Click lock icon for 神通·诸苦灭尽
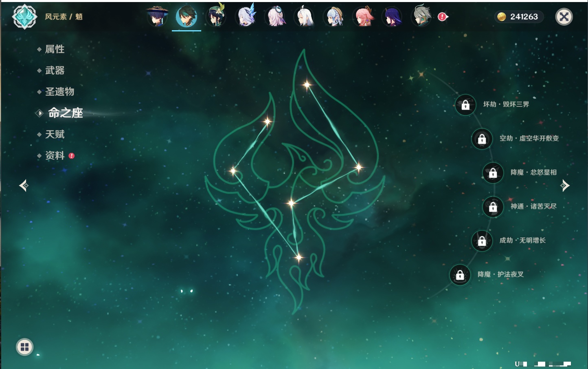Image resolution: width=588 pixels, height=369 pixels. (493, 207)
